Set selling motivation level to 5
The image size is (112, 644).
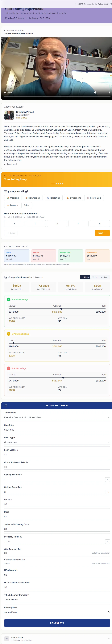coord(100,224)
